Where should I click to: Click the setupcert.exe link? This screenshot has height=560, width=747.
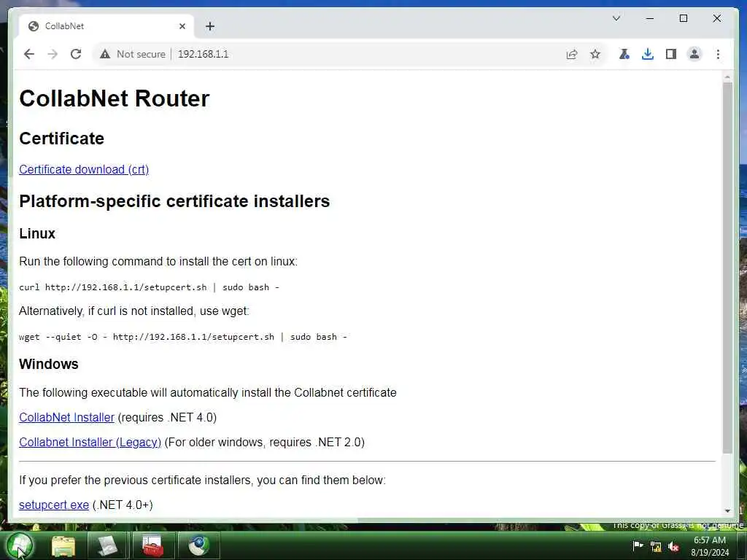tap(54, 505)
